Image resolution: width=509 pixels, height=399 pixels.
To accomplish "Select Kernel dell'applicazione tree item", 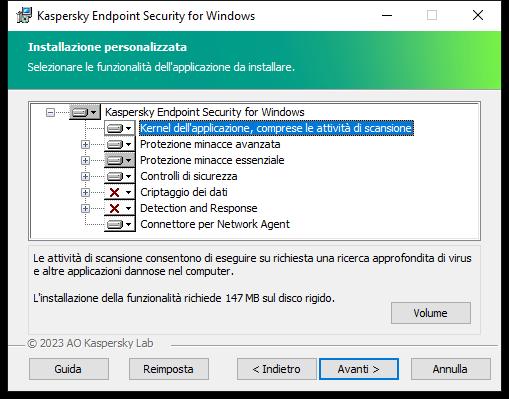I will tap(276, 128).
